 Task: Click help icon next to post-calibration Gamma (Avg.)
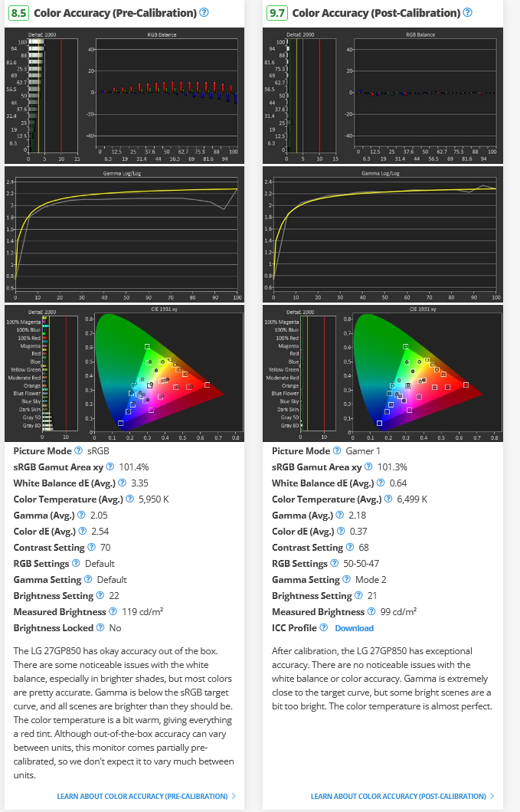click(340, 515)
